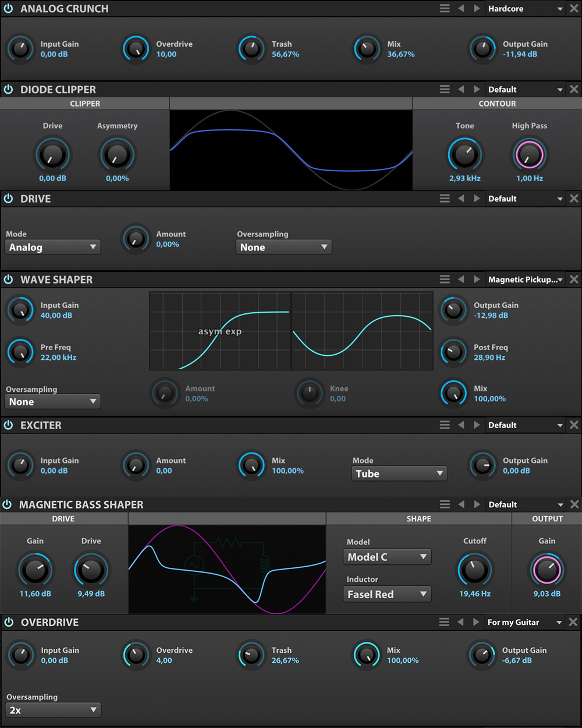Select previous preset for Diode Clipper
Image resolution: width=582 pixels, height=728 pixels.
[x=461, y=90]
